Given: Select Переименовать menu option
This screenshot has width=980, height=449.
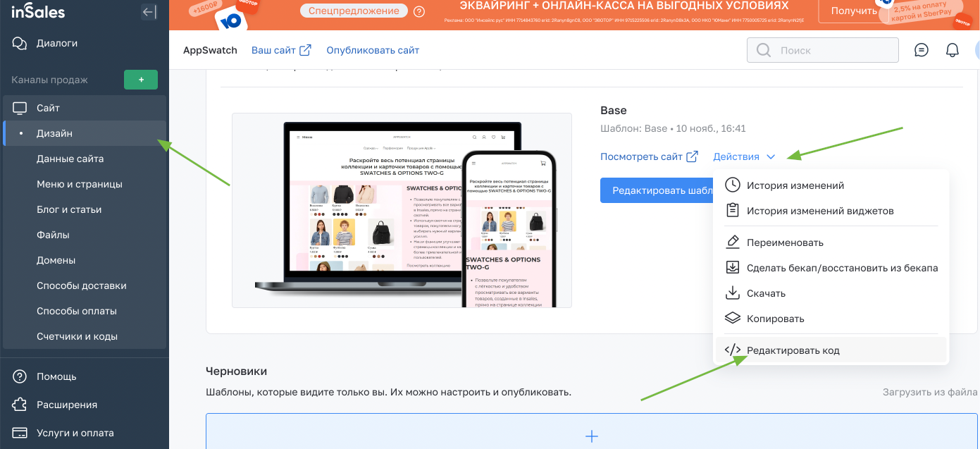Looking at the screenshot, I should tap(785, 242).
